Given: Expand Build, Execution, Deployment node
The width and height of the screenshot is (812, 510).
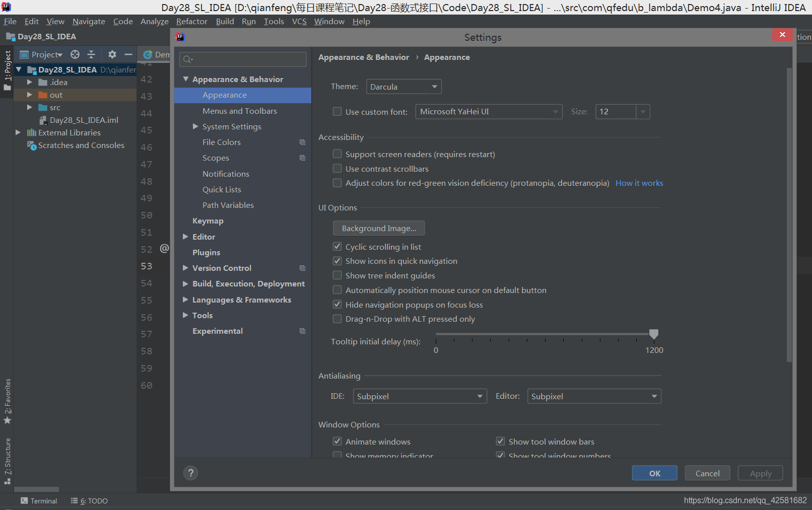Looking at the screenshot, I should pos(185,284).
